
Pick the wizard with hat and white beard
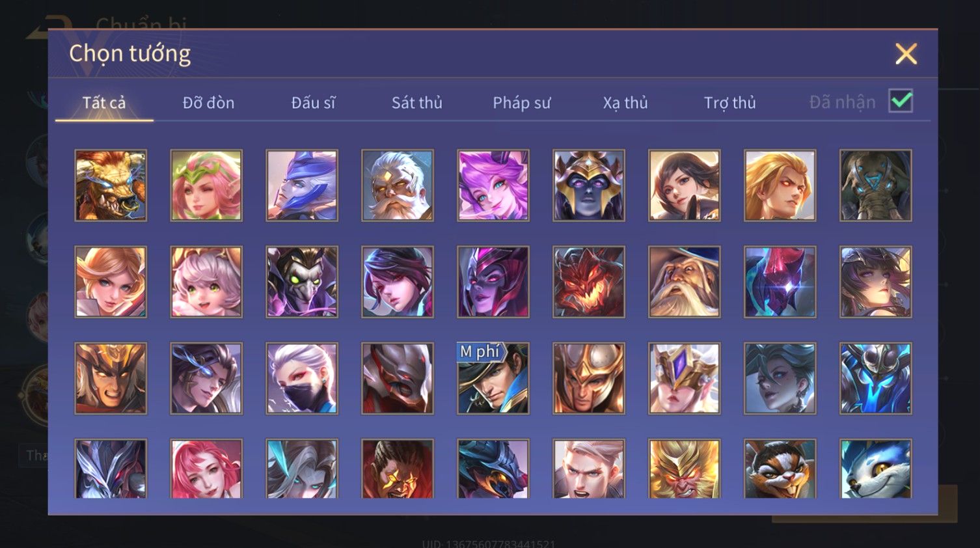[x=685, y=282]
